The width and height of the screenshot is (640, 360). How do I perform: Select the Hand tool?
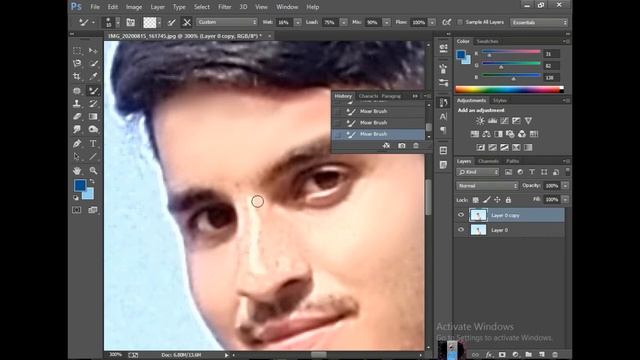point(77,171)
